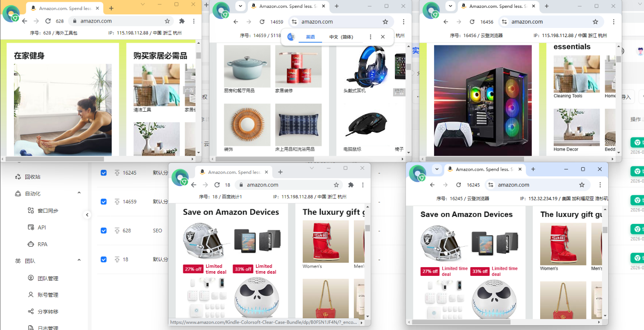Uncheck the checkbox for profile 16245
This screenshot has height=330, width=644.
(x=103, y=173)
